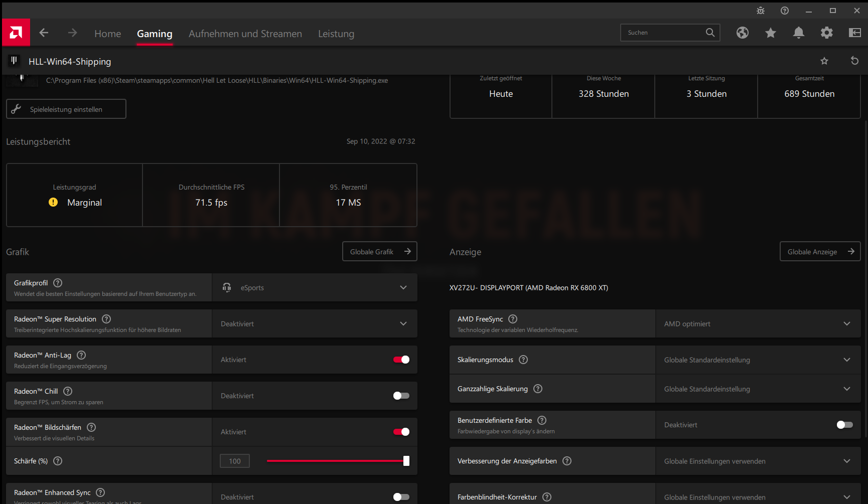Click the AMD logo home icon
Image resolution: width=868 pixels, height=504 pixels.
pos(16,33)
